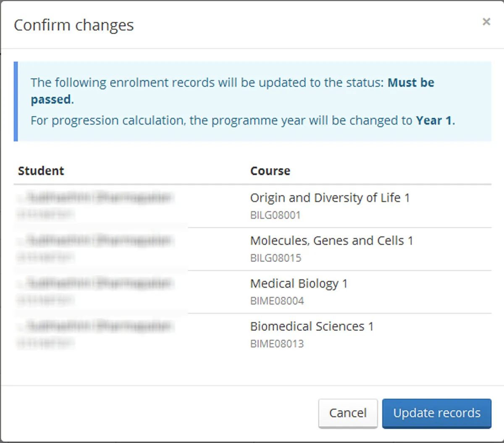Dismiss the dialog with the X icon

pos(486,21)
